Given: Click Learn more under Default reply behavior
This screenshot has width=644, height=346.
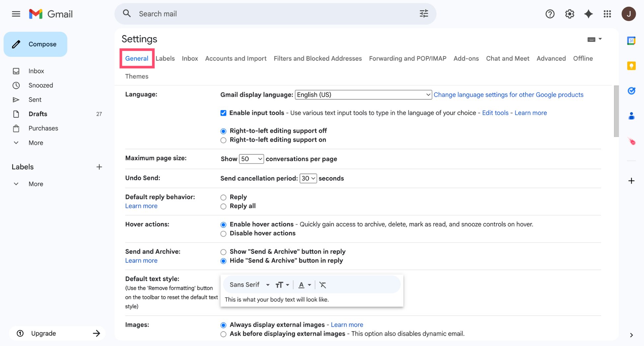Looking at the screenshot, I should [x=141, y=206].
